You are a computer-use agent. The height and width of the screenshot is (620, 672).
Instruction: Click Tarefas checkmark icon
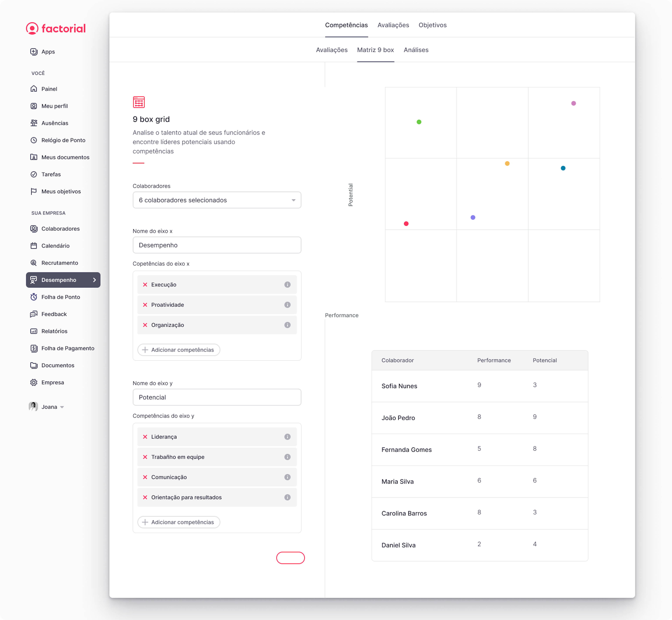[34, 174]
